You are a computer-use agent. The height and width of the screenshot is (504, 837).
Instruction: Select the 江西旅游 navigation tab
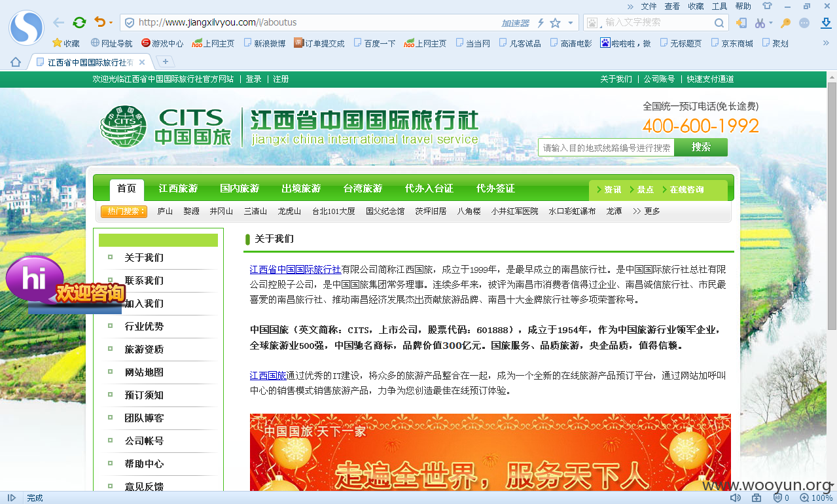[178, 189]
